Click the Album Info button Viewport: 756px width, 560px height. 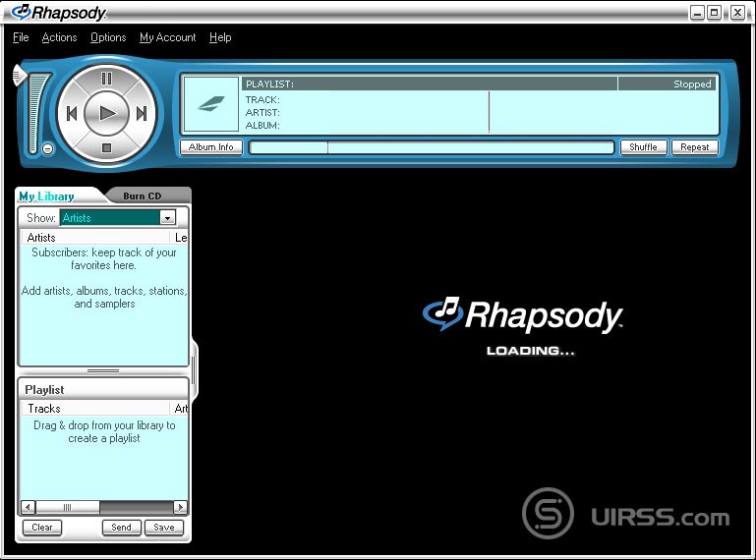(210, 147)
